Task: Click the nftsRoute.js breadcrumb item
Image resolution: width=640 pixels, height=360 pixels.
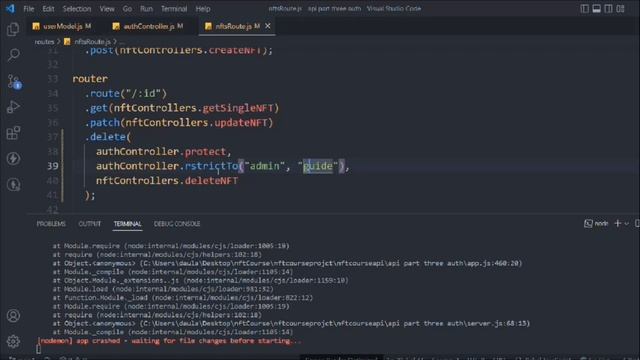Action: [x=92, y=42]
